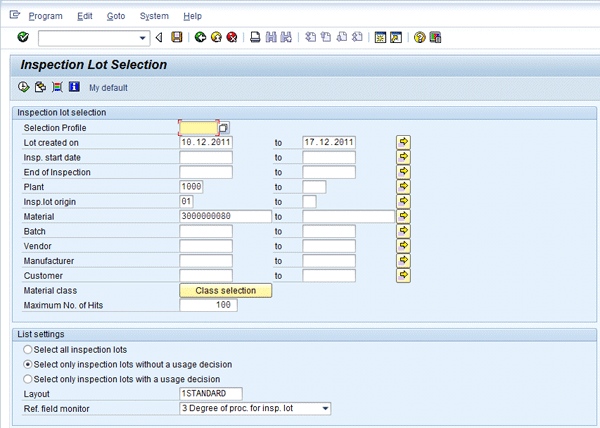Click the Insp. start date from field
Viewport: 600px width, 428px height.
tap(206, 157)
